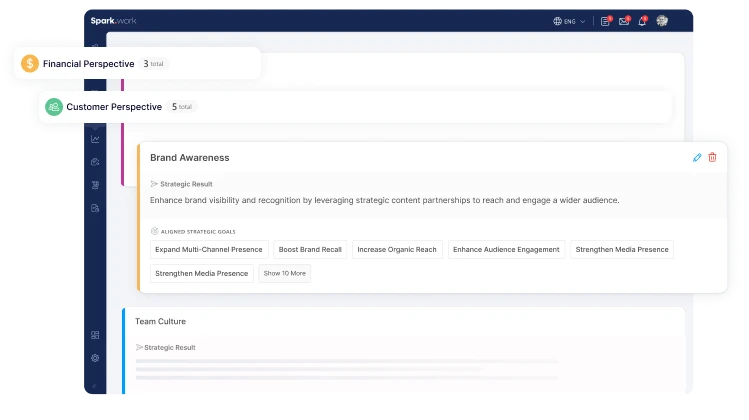Expand the Show 10 More goals

tap(285, 273)
